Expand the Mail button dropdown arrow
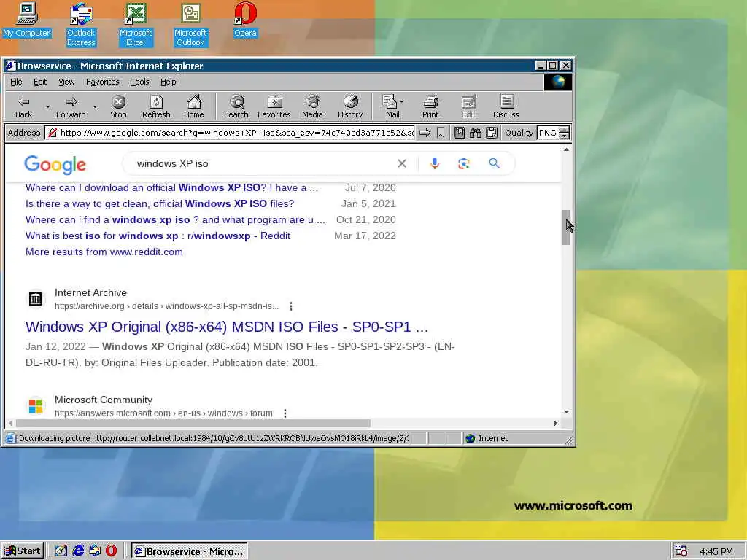Image resolution: width=747 pixels, height=560 pixels. [x=402, y=101]
